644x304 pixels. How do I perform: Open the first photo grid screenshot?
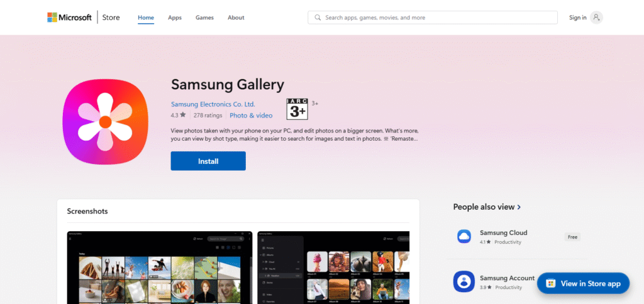tap(160, 268)
